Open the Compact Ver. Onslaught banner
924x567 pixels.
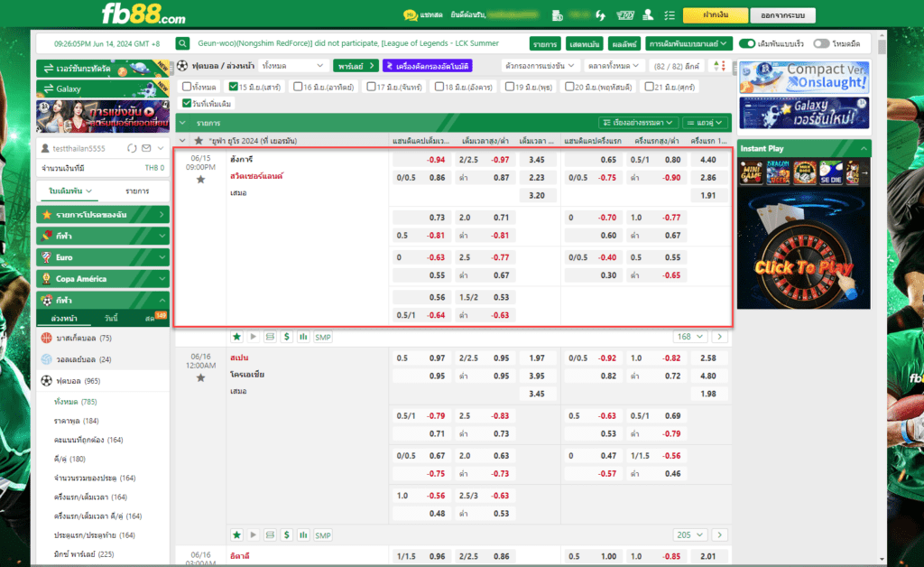pyautogui.click(x=804, y=78)
